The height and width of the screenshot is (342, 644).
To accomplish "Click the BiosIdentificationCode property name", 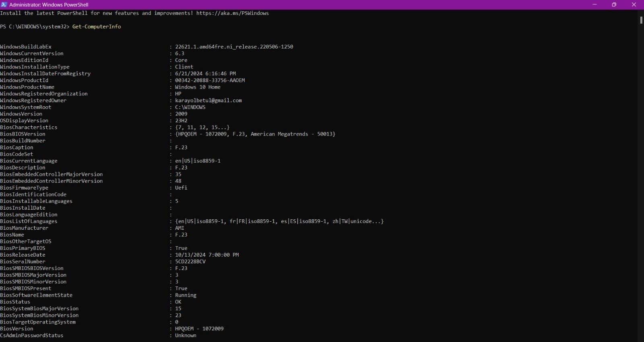I will click(x=33, y=194).
